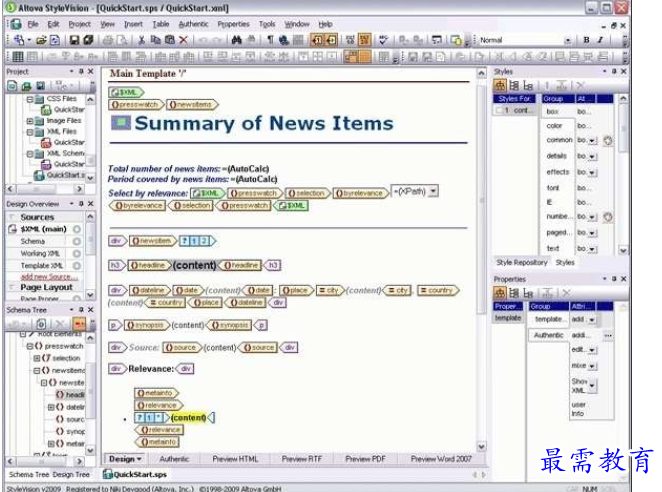Click the red X Delete icon
The height and width of the screenshot is (492, 662).
click(x=183, y=40)
